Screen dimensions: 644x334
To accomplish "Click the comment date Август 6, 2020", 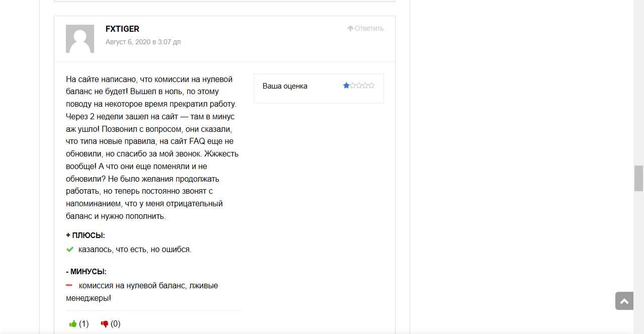I will coord(143,42).
